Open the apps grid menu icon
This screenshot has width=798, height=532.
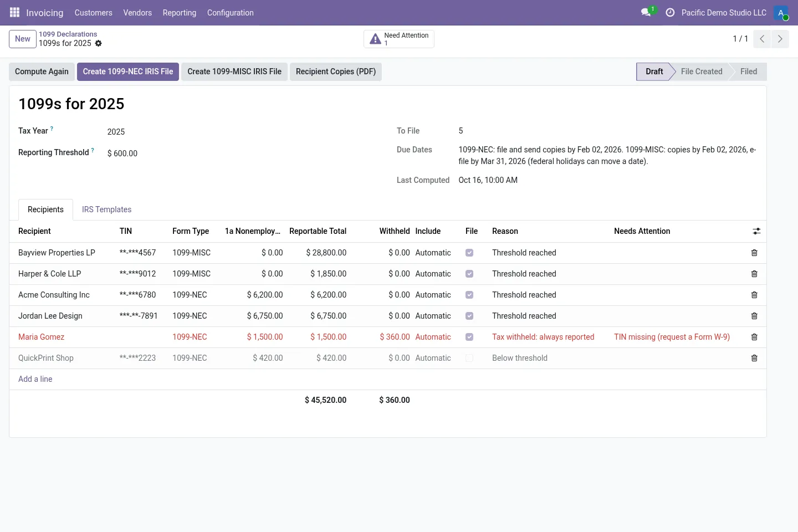pos(15,12)
